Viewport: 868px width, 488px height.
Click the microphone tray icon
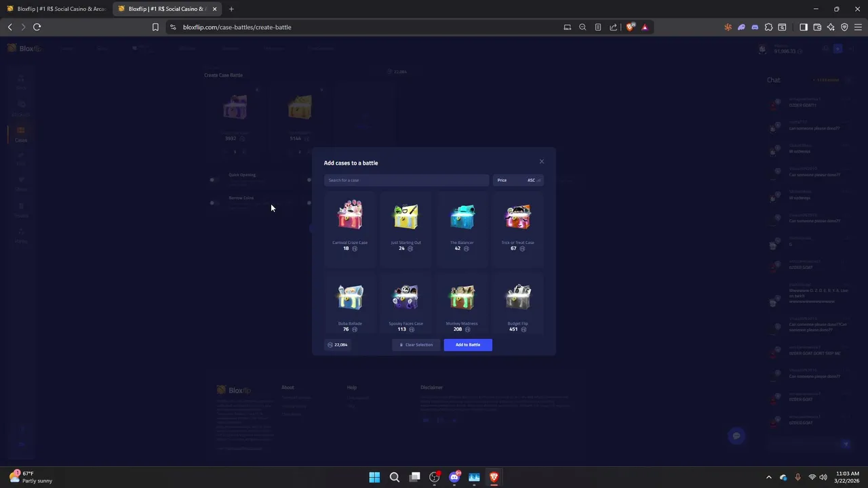[x=797, y=477]
